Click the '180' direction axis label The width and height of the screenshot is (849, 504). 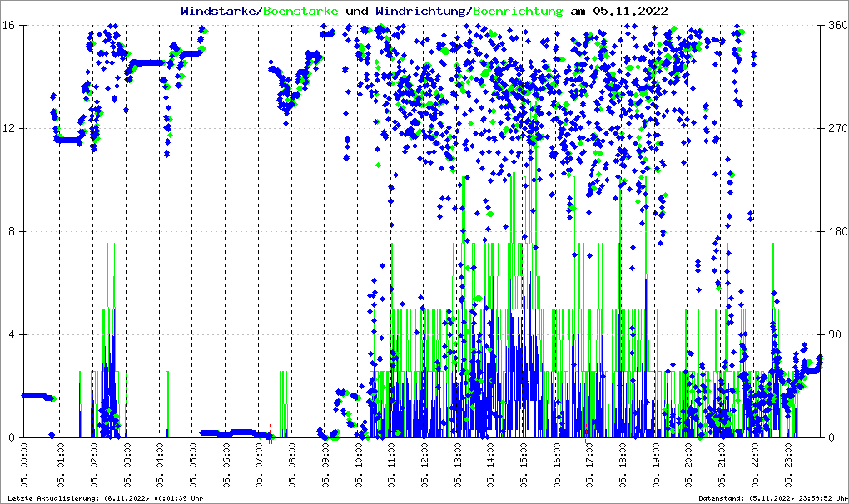(x=835, y=232)
